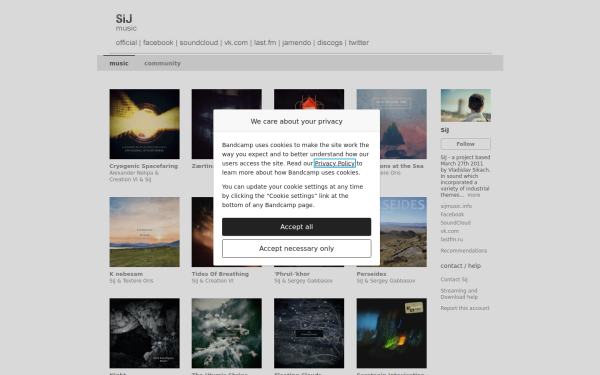600x375 pixels.
Task: Open vk.com link in sidebar
Action: 449,231
